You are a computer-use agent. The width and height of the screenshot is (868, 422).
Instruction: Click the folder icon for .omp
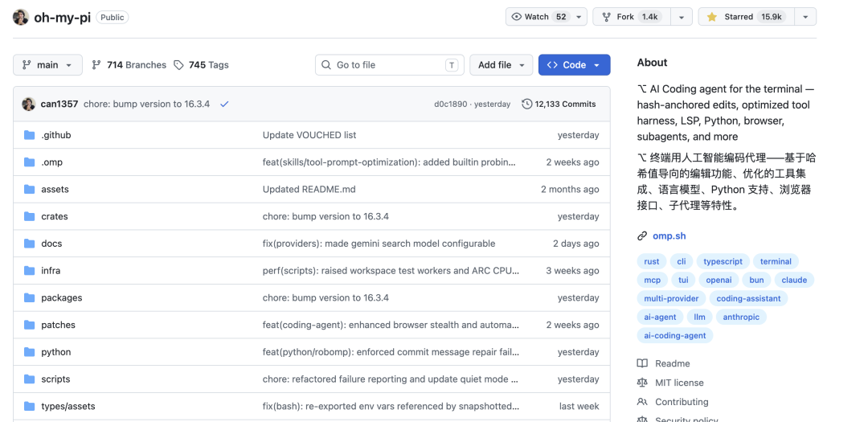coord(30,162)
